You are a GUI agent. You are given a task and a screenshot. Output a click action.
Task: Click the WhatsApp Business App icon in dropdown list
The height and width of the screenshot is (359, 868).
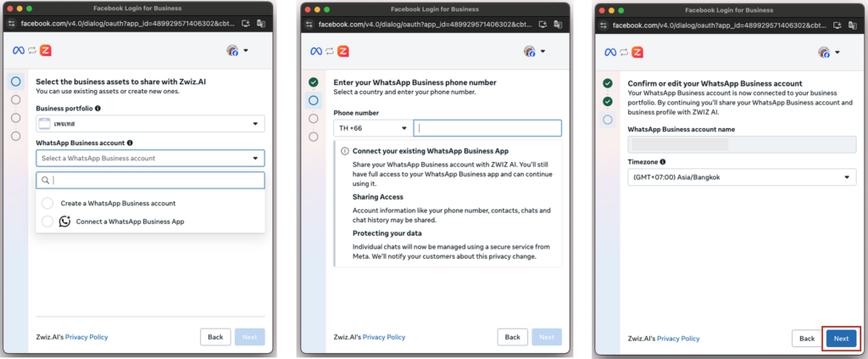65,222
